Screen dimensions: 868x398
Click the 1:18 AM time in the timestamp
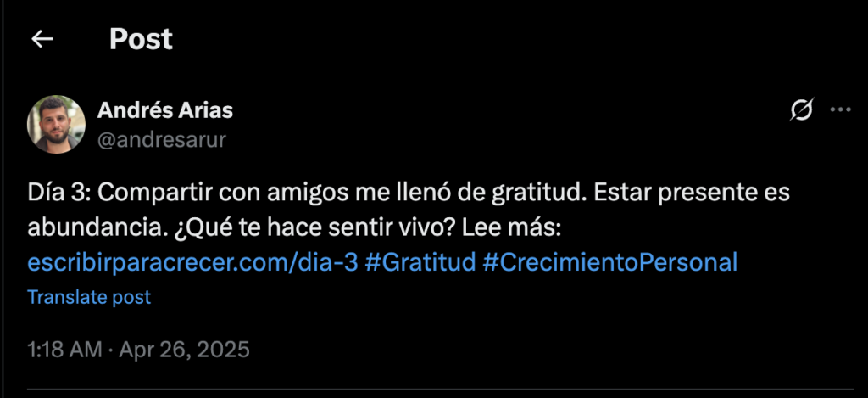click(64, 349)
